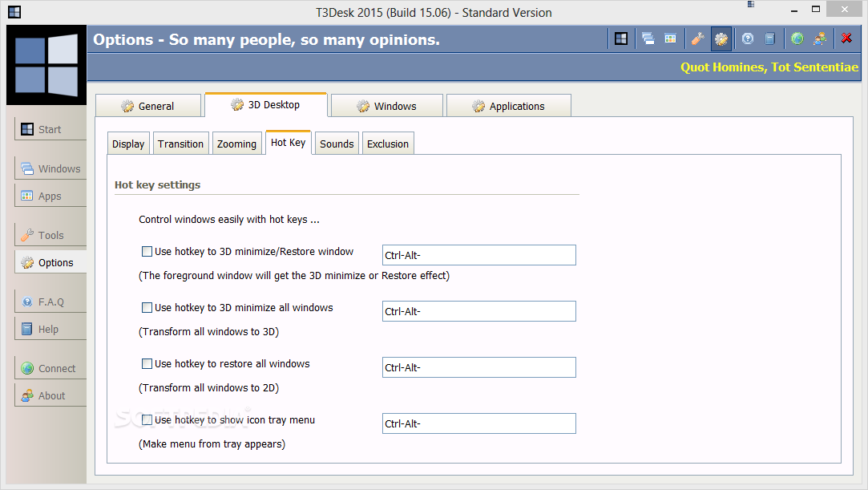Select the 3D Desktop tab

(x=266, y=104)
